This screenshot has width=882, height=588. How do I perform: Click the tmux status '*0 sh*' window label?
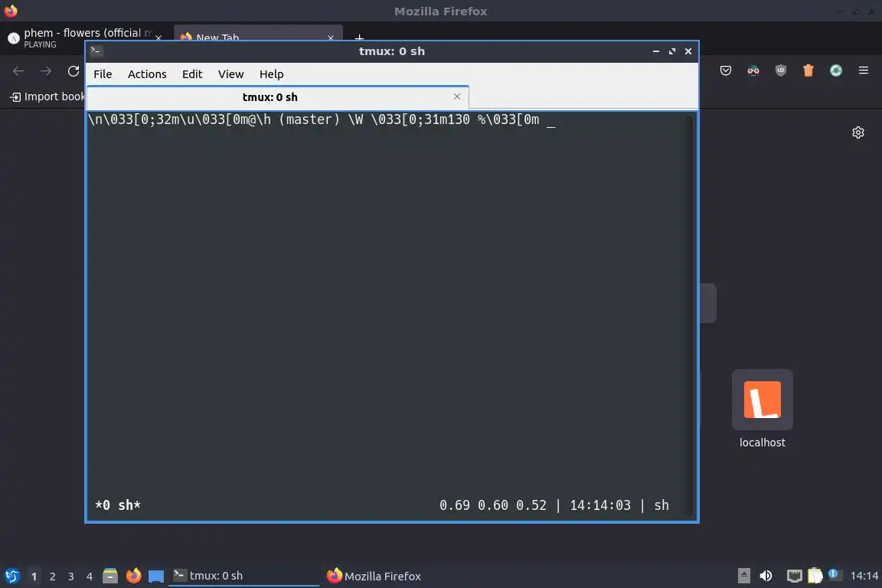[x=118, y=505]
